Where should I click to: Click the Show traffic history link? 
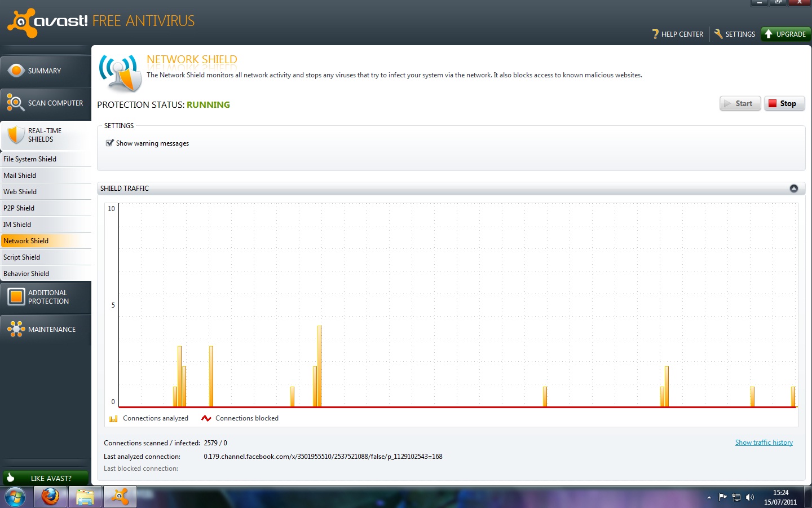tap(764, 443)
